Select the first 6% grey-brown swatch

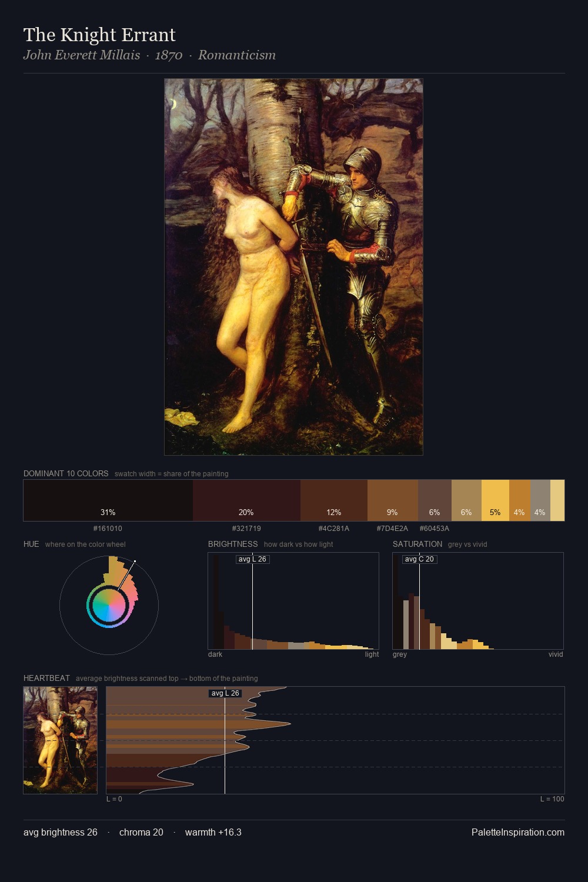(435, 500)
